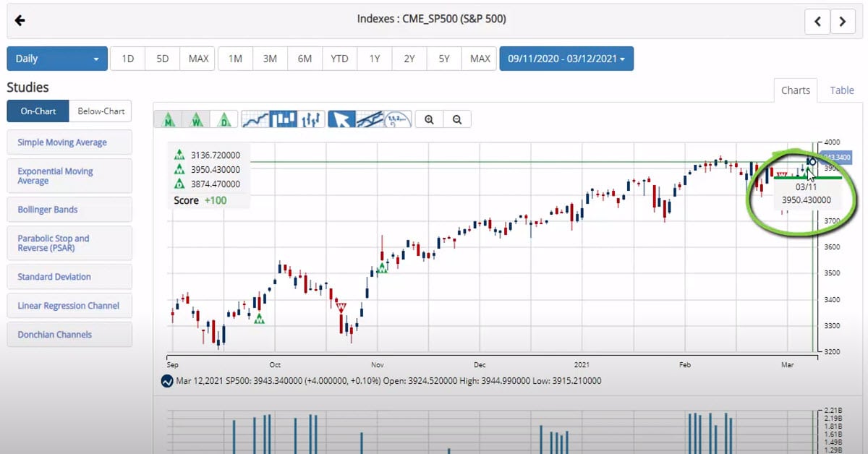This screenshot has height=454, width=868.
Task: Click the zoom out magnifier
Action: click(x=457, y=119)
